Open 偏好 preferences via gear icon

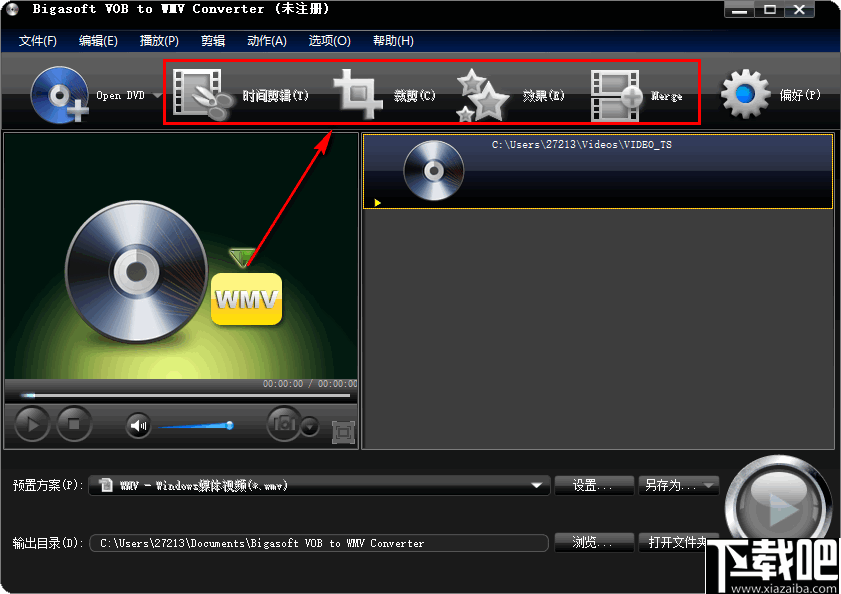pyautogui.click(x=744, y=92)
